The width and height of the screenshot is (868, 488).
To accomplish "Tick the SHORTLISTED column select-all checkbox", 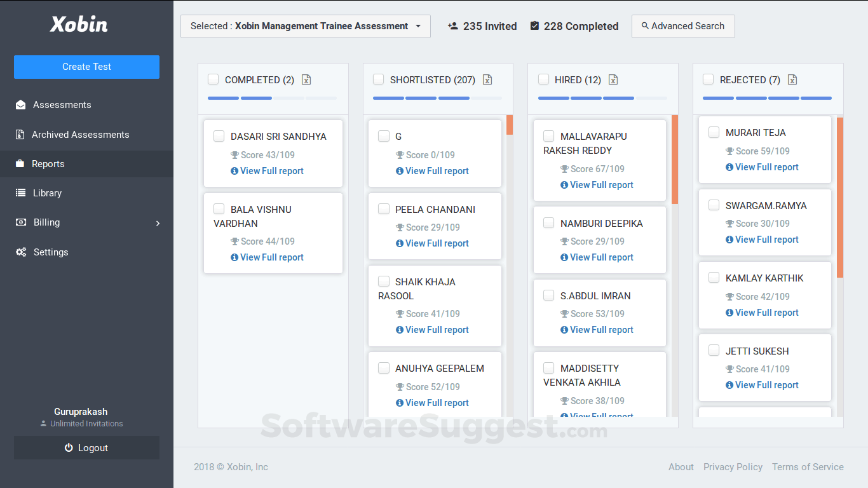I will tap(379, 79).
